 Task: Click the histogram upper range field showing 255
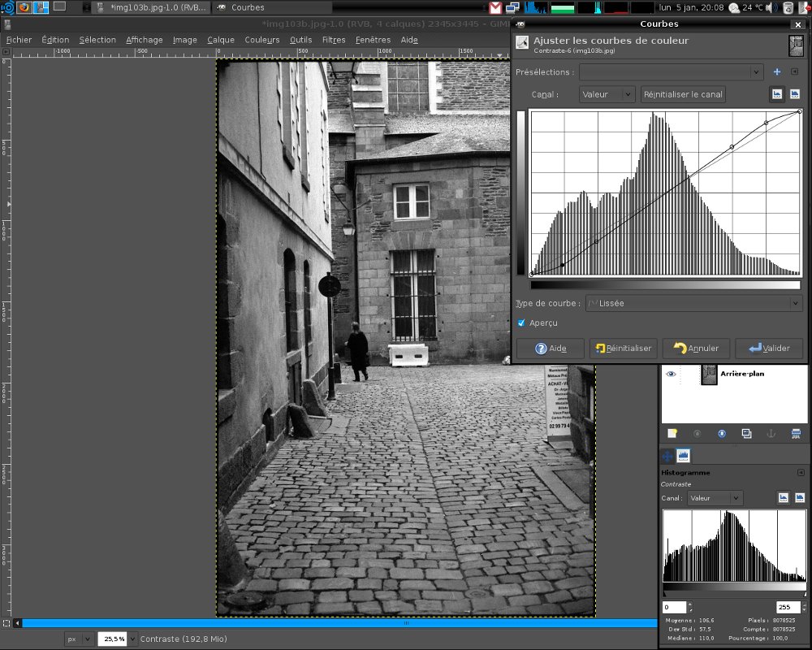pos(788,607)
